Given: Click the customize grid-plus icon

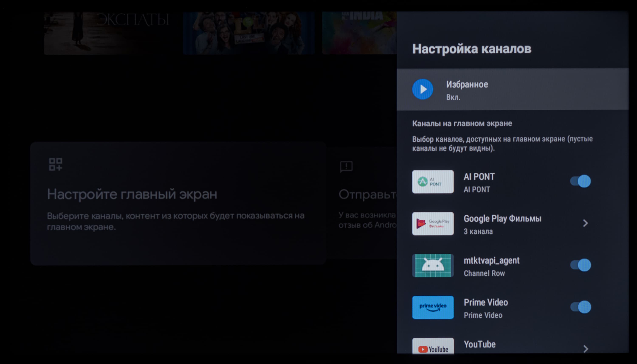Looking at the screenshot, I should tap(55, 164).
